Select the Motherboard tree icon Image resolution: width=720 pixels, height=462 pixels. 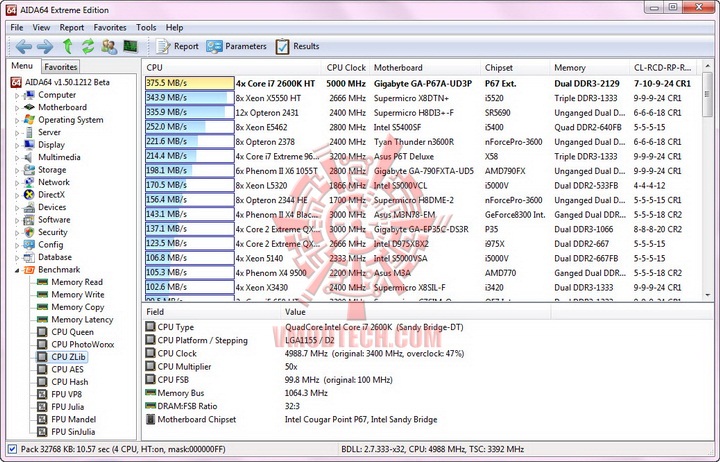coord(29,107)
